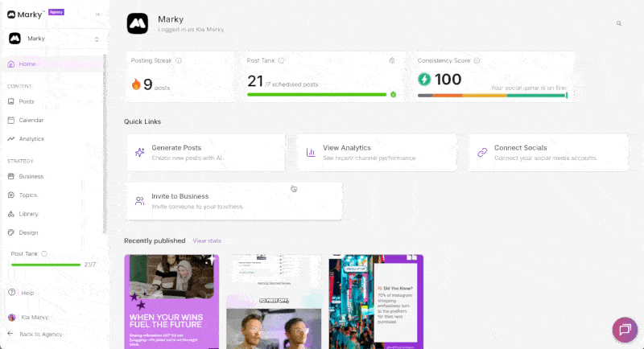This screenshot has width=644, height=349.
Task: Open the chat support bubble
Action: pyautogui.click(x=625, y=330)
